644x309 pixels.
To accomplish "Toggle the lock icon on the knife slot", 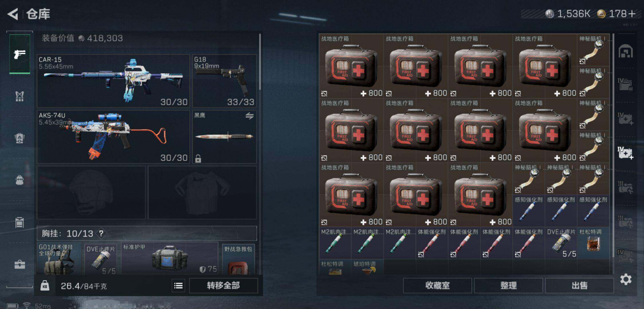I will pos(198,158).
